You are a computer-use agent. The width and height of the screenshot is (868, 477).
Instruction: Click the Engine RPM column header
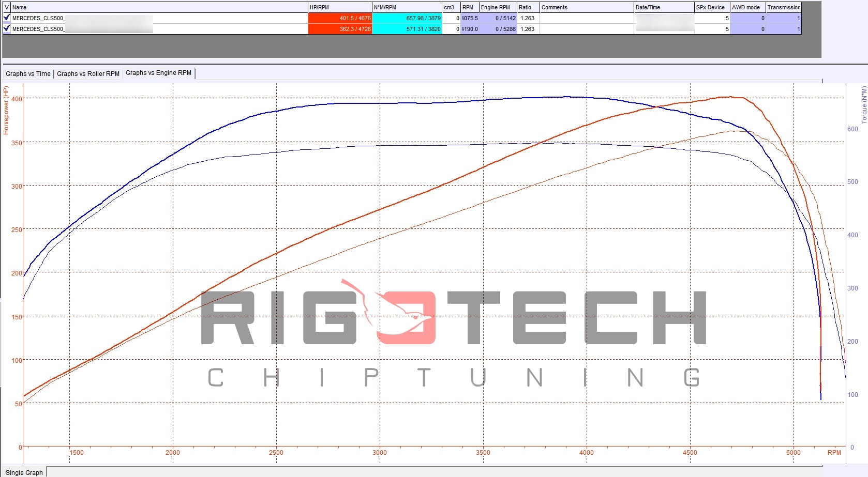[498, 7]
